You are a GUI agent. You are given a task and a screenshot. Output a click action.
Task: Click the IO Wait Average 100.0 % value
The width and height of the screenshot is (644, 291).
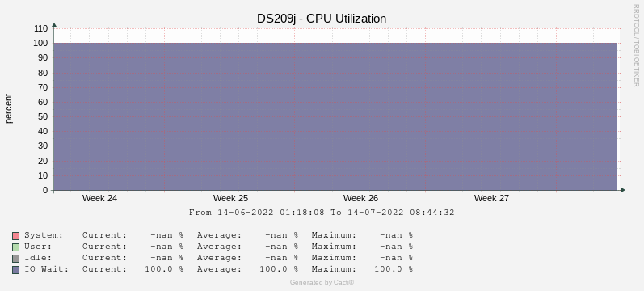(x=279, y=269)
